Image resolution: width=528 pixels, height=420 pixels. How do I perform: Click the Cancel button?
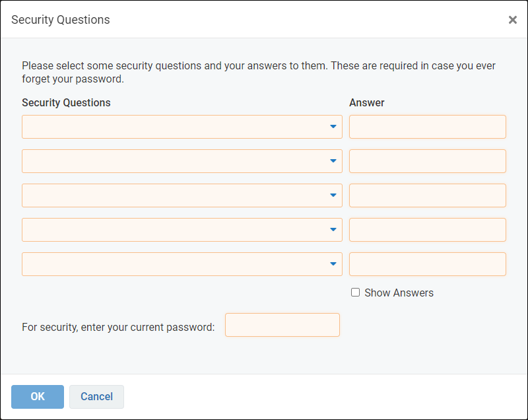pos(96,397)
